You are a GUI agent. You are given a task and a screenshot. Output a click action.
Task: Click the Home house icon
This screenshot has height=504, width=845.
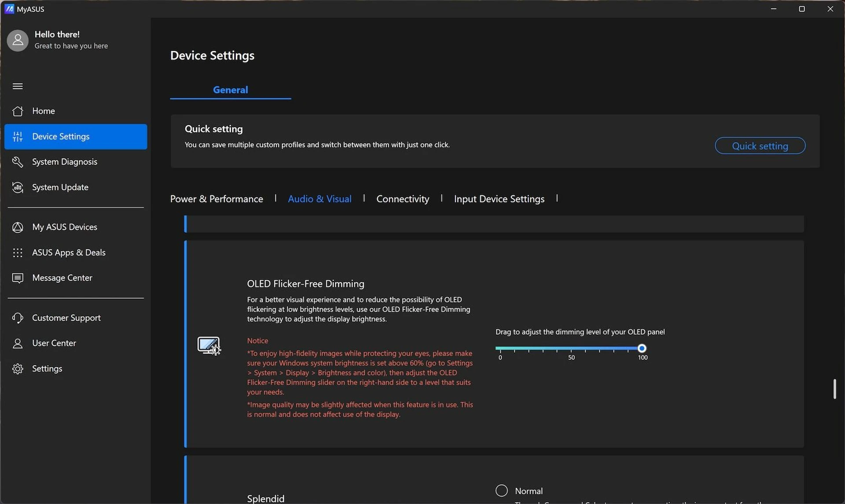point(18,111)
